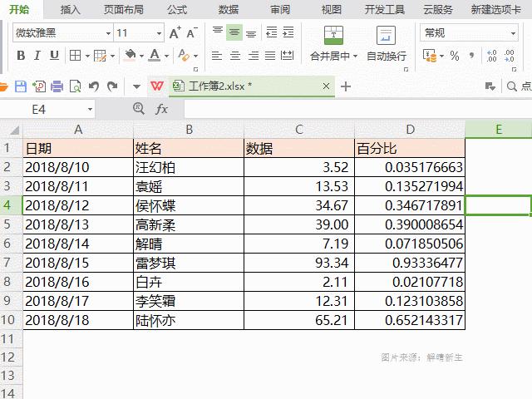Decrease indent icon

click(272, 32)
